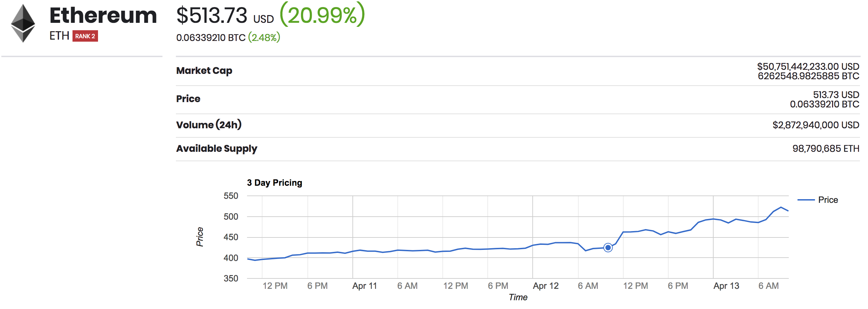Click the 350 y-axis label
This screenshot has width=868, height=309.
click(231, 279)
